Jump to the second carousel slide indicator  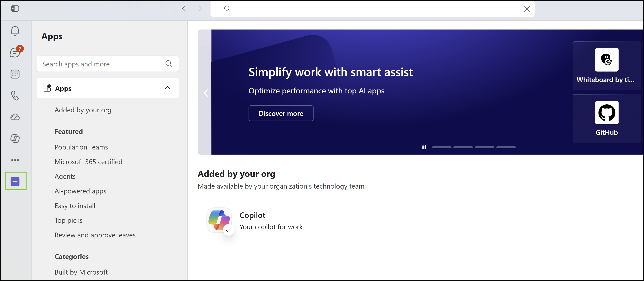463,147
